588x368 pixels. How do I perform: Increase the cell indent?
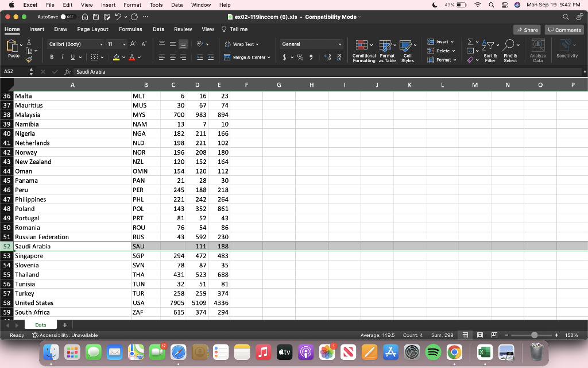tap(211, 57)
